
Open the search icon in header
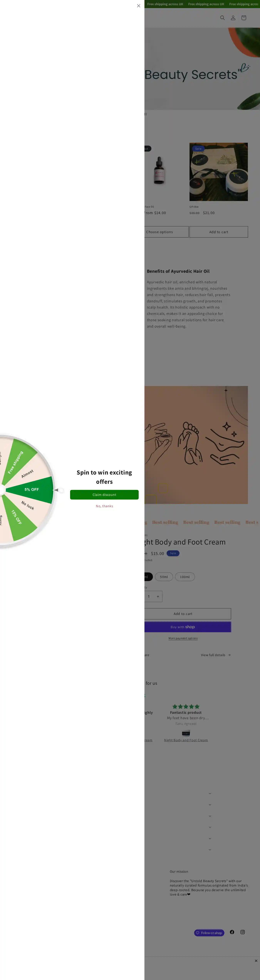pyautogui.click(x=222, y=18)
